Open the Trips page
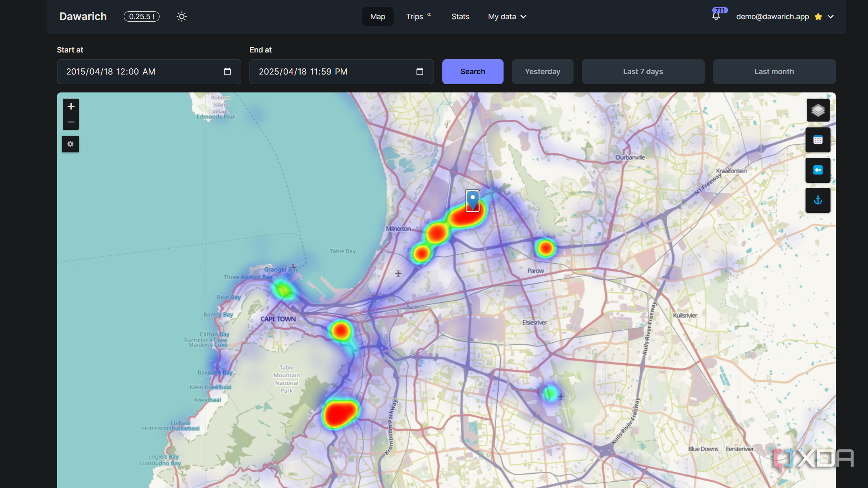The width and height of the screenshot is (868, 488). click(x=418, y=17)
